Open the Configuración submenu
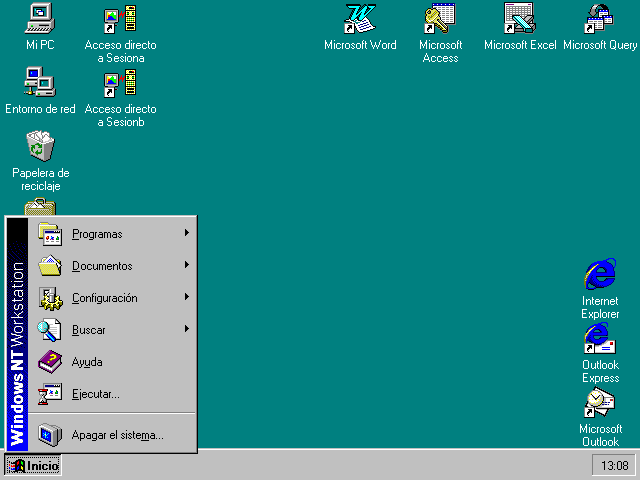The height and width of the screenshot is (480, 640). click(x=113, y=298)
